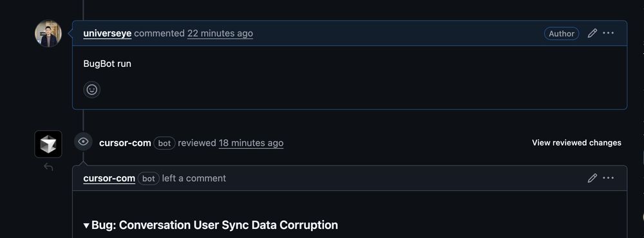Image resolution: width=644 pixels, height=238 pixels.
Task: Click the cursor-com cube avatar
Action: click(x=48, y=144)
